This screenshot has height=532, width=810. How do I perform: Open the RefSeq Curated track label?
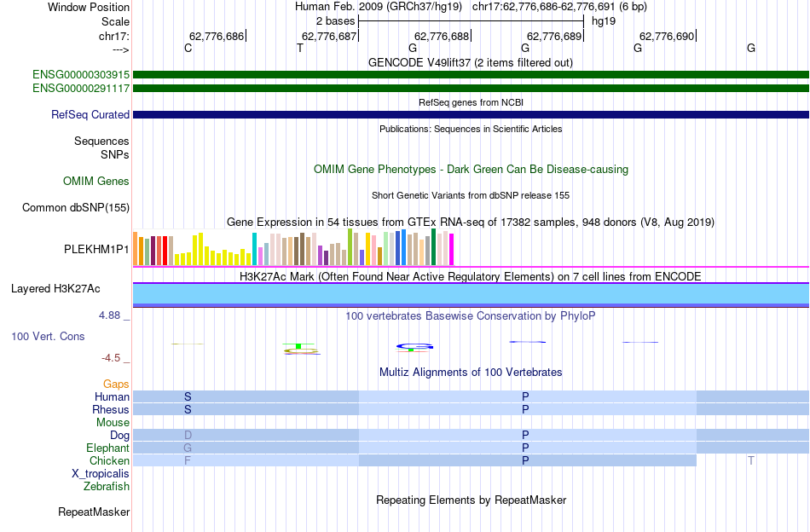pos(90,114)
